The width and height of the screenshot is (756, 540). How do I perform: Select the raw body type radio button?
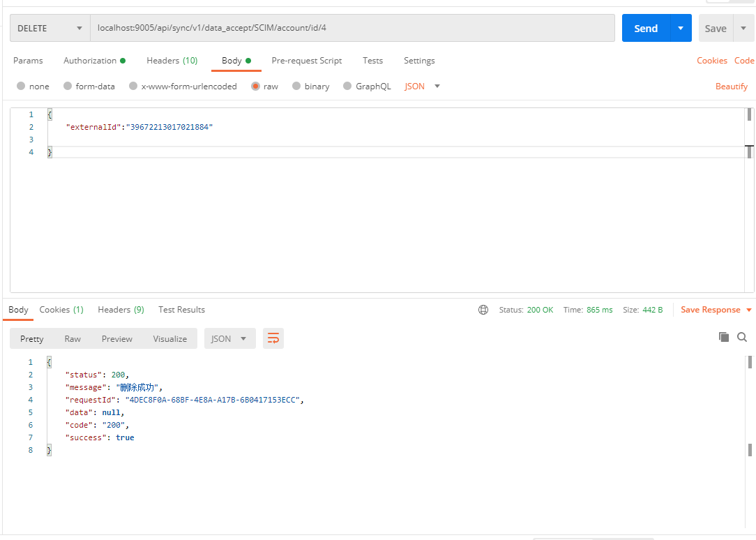256,87
